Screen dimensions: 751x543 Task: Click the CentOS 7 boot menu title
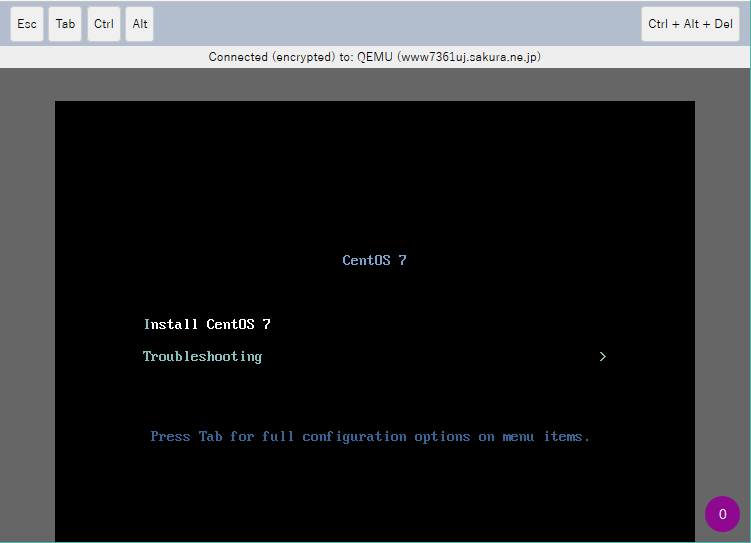click(x=374, y=260)
